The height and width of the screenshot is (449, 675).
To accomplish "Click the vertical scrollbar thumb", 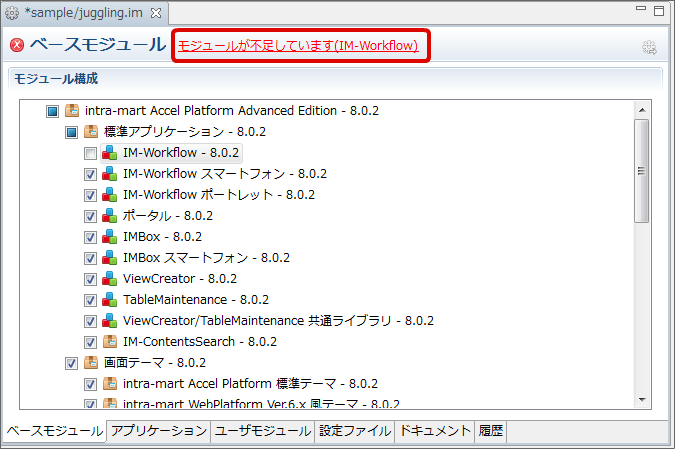I will (x=642, y=171).
